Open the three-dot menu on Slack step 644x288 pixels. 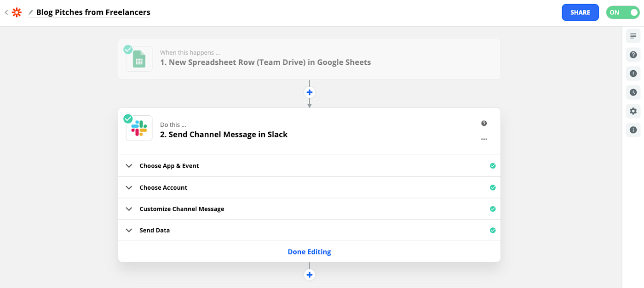click(x=484, y=139)
